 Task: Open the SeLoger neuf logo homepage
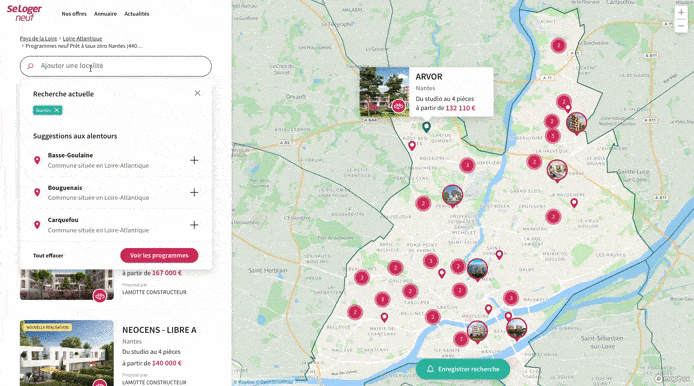[x=24, y=13]
